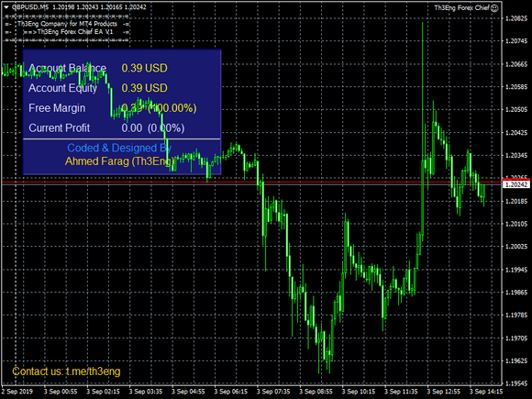This screenshot has height=399, width=532.
Task: Click the 1.20825 price scale label
Action: (516, 18)
